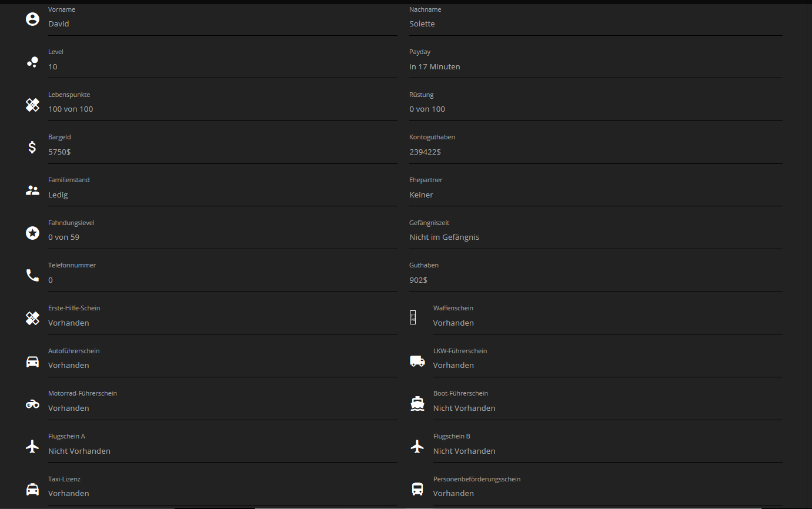Click the car icon beside Autoführerschein
The image size is (812, 509).
(32, 361)
